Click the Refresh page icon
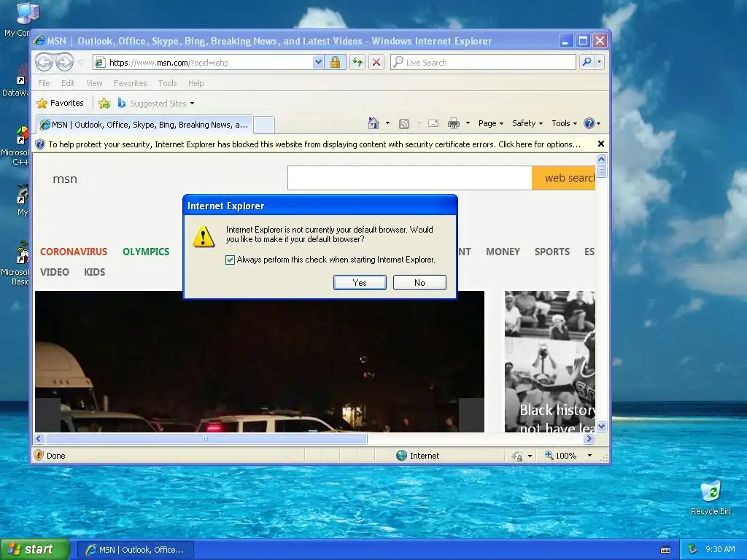 point(357,63)
